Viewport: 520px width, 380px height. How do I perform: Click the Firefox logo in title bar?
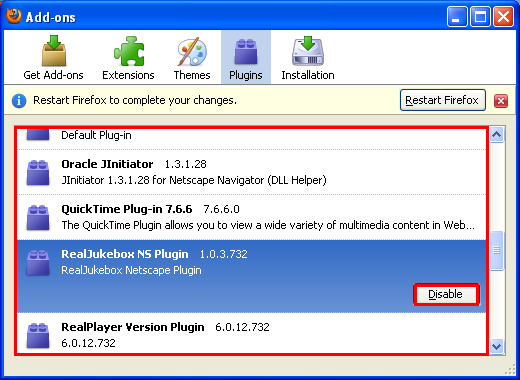click(14, 16)
